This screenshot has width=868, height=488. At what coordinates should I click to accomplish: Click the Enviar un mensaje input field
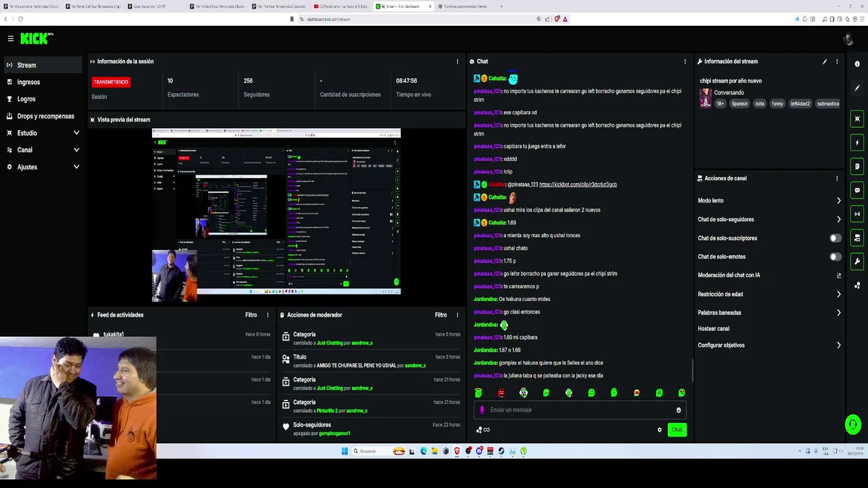pyautogui.click(x=579, y=410)
